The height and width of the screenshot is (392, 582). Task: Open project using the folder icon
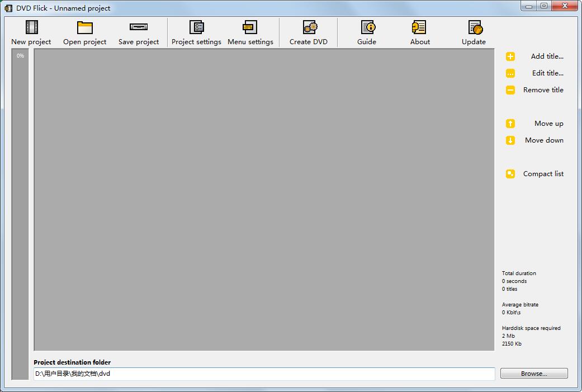click(x=84, y=27)
